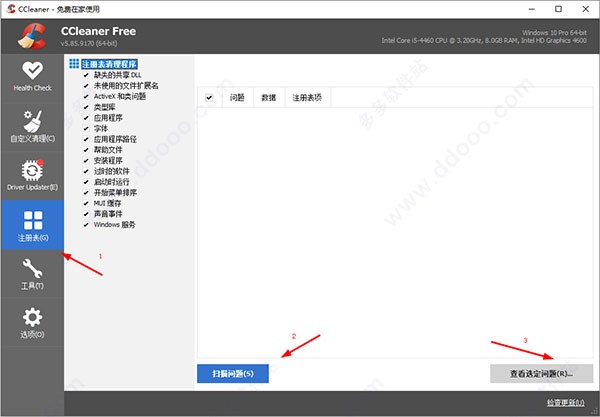The width and height of the screenshot is (600, 417).
Task: Toggle the Windows 服务 checkbox
Action: click(x=86, y=225)
